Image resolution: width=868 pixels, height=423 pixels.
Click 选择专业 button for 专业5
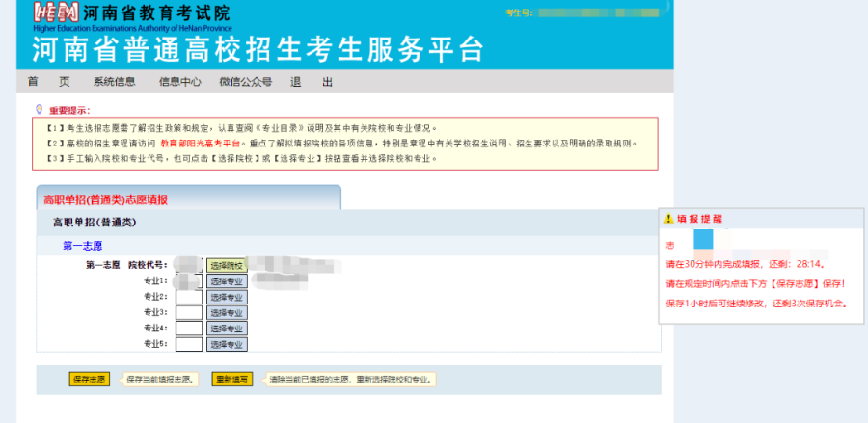coord(227,344)
